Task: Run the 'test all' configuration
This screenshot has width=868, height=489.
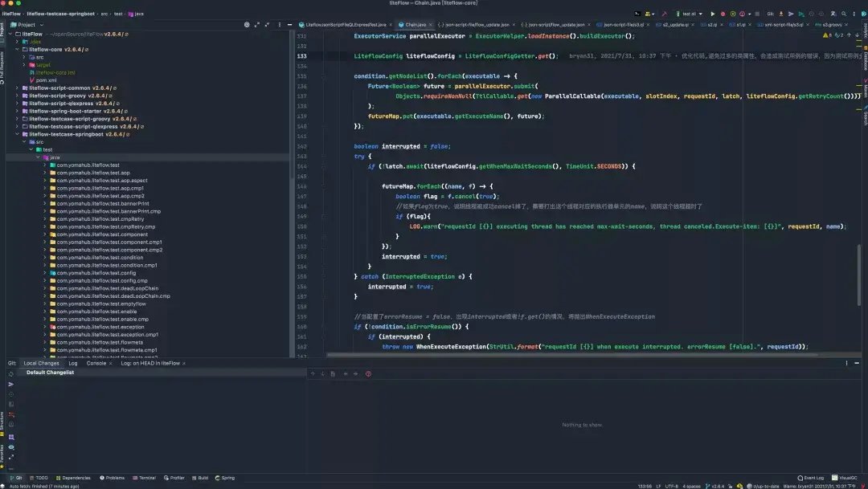Action: point(712,14)
